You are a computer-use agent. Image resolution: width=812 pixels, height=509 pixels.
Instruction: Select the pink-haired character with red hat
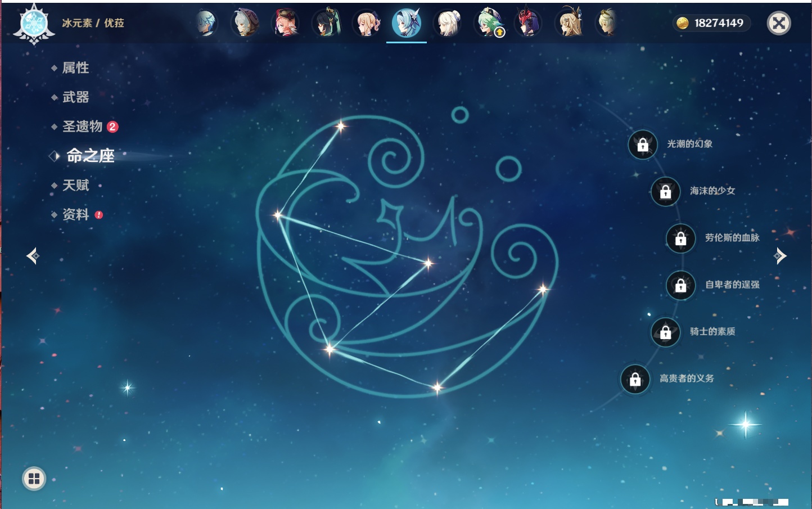[x=286, y=23]
